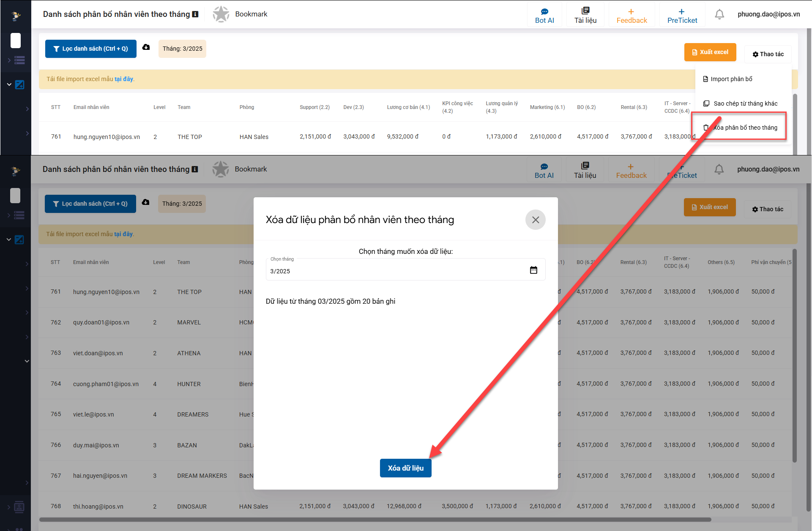Screen dimensions: 812x531
Task: Click the 12,968,000 đ value in row 768
Action: (x=404, y=506)
